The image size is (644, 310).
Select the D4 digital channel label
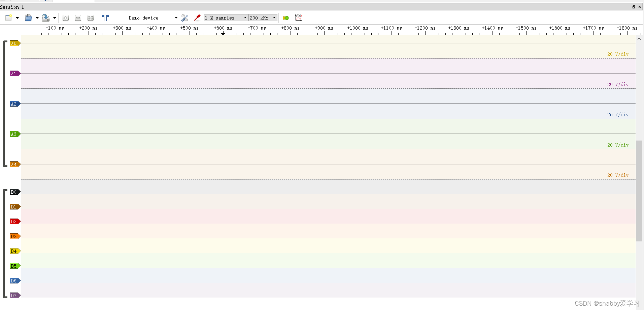[x=15, y=251]
